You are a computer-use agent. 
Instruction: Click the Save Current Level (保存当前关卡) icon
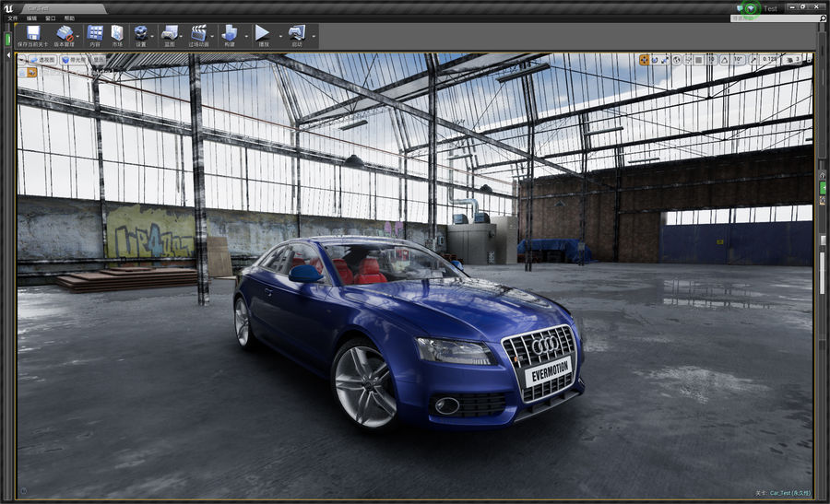(33, 33)
